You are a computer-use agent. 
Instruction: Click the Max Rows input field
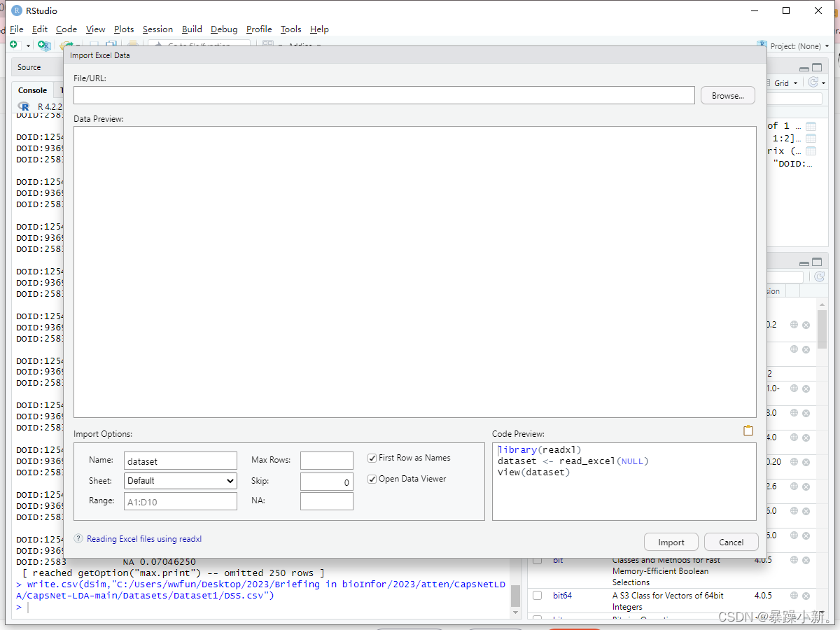(327, 461)
